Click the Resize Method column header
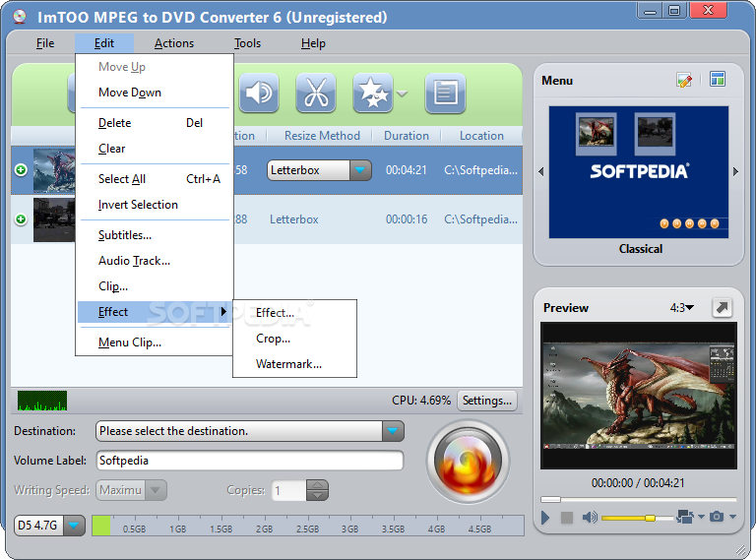Viewport: 756px width, 560px height. pos(322,136)
